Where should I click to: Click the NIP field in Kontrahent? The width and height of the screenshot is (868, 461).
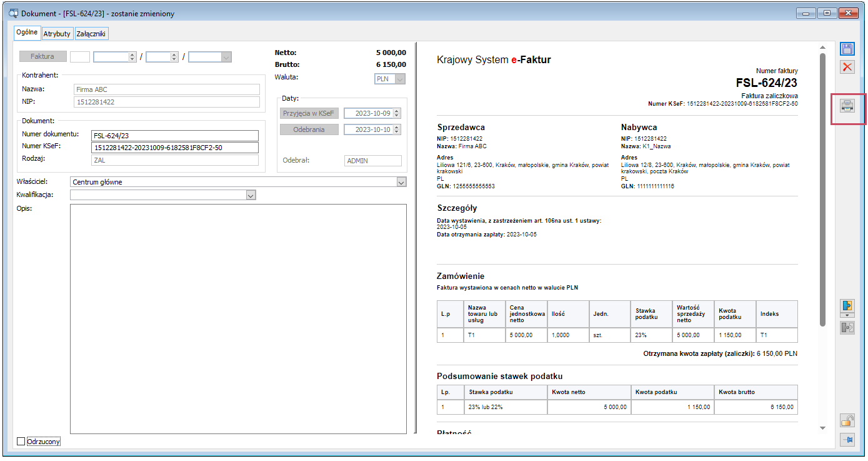click(166, 102)
